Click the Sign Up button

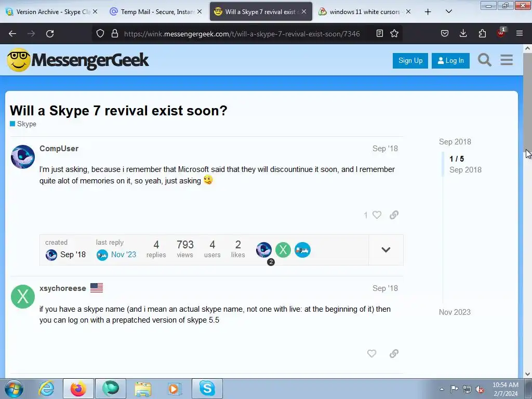pos(410,61)
